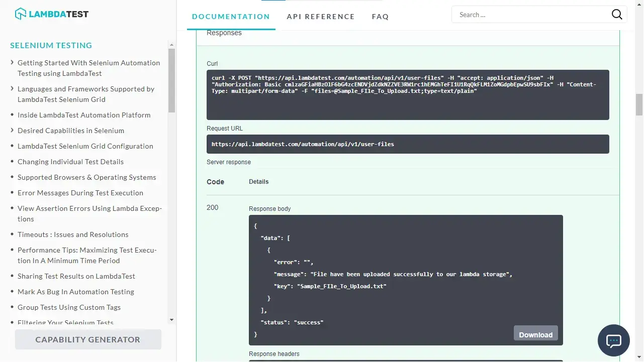Open Supported Browsers & Operating Systems
The height and width of the screenshot is (362, 644).
coord(86,177)
